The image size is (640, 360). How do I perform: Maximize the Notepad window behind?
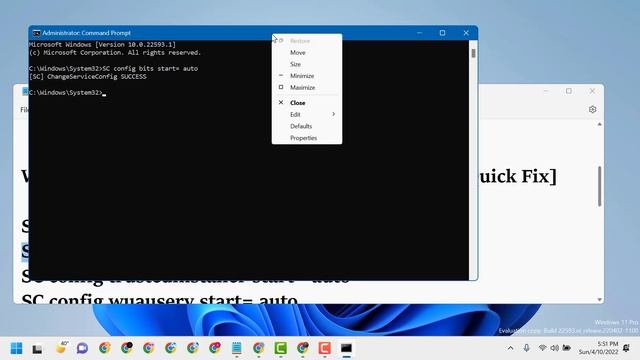click(569, 91)
